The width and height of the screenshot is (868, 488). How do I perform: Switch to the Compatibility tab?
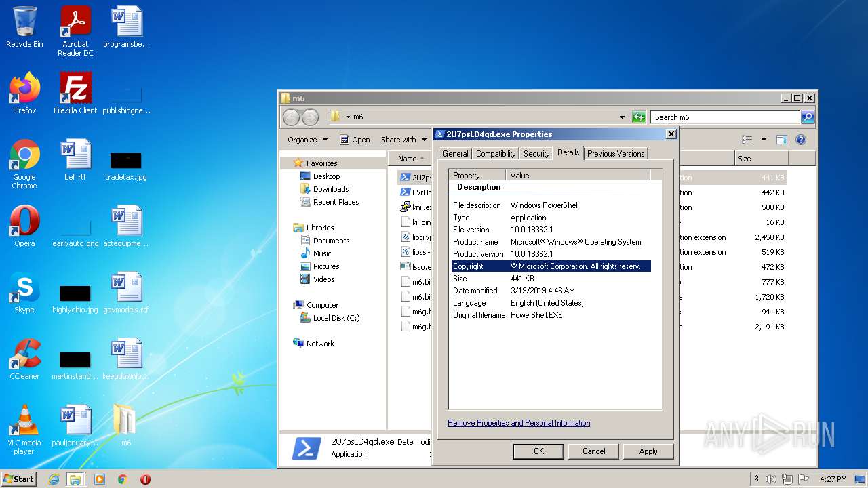(x=496, y=154)
